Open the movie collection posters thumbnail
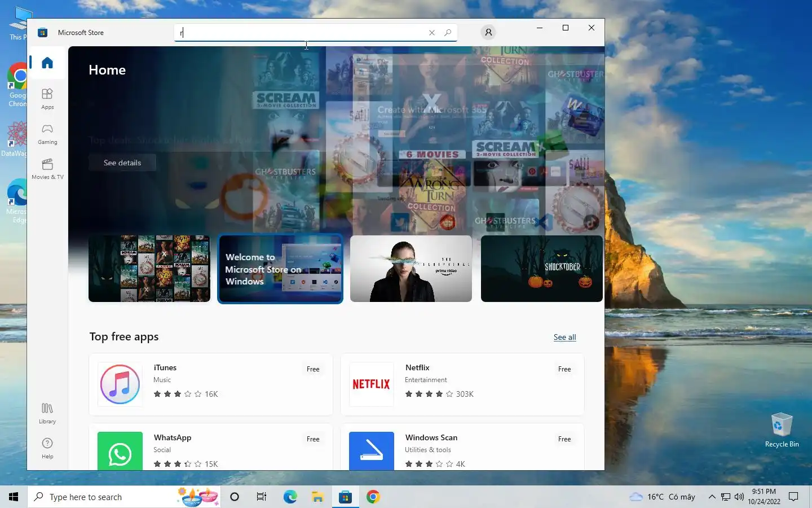The height and width of the screenshot is (508, 812). [x=149, y=269]
